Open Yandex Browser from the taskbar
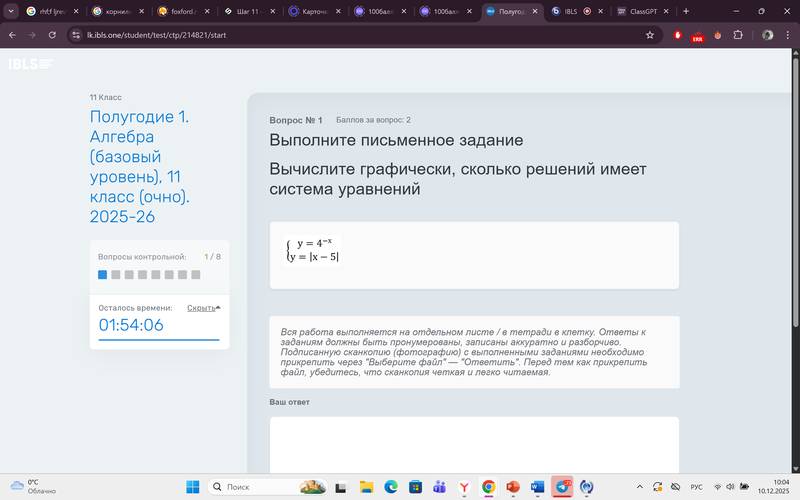Image resolution: width=800 pixels, height=500 pixels. (464, 486)
